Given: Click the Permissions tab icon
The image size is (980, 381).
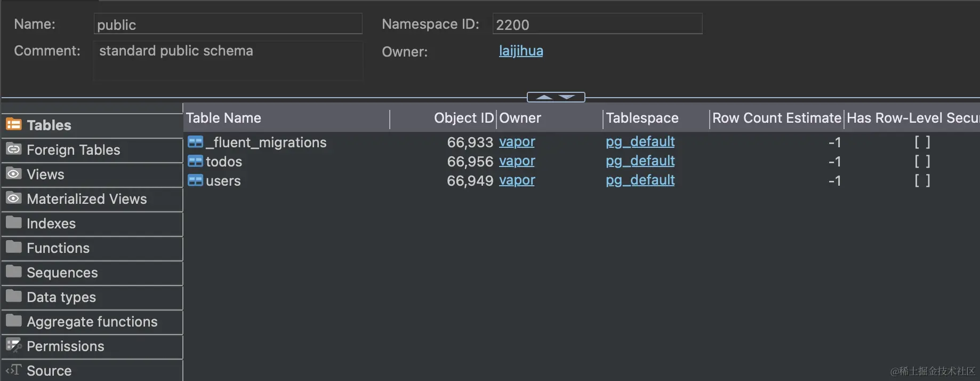Looking at the screenshot, I should [x=14, y=345].
